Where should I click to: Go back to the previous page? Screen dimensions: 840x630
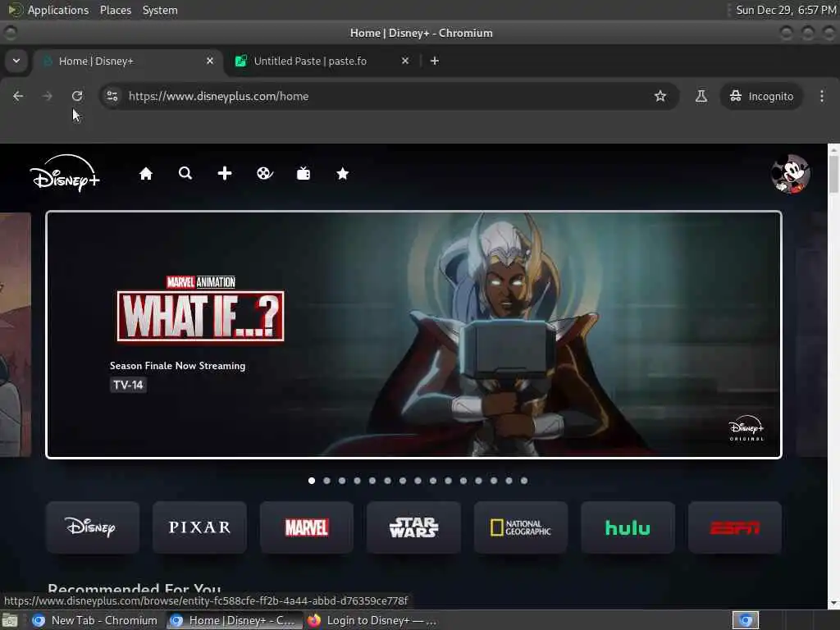[x=18, y=96]
